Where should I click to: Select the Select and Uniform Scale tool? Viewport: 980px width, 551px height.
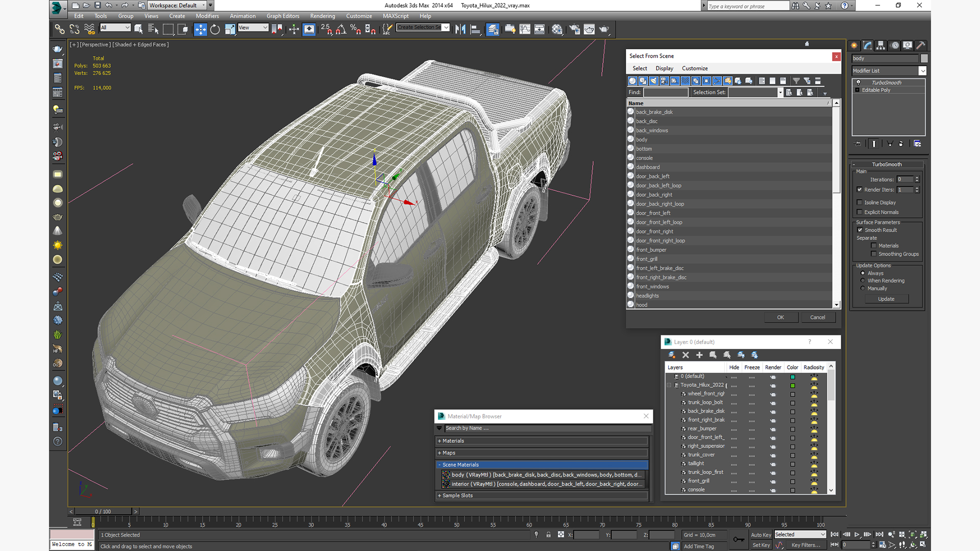(x=230, y=29)
